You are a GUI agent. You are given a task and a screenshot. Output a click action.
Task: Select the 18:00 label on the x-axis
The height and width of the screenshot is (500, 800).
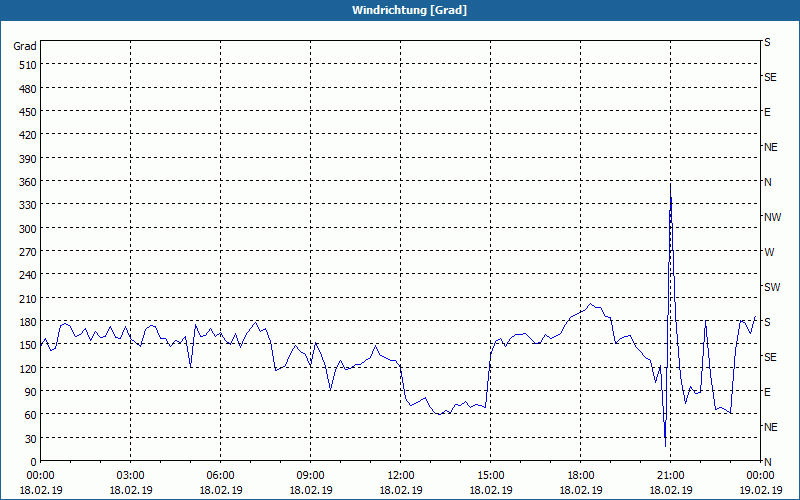pyautogui.click(x=580, y=475)
